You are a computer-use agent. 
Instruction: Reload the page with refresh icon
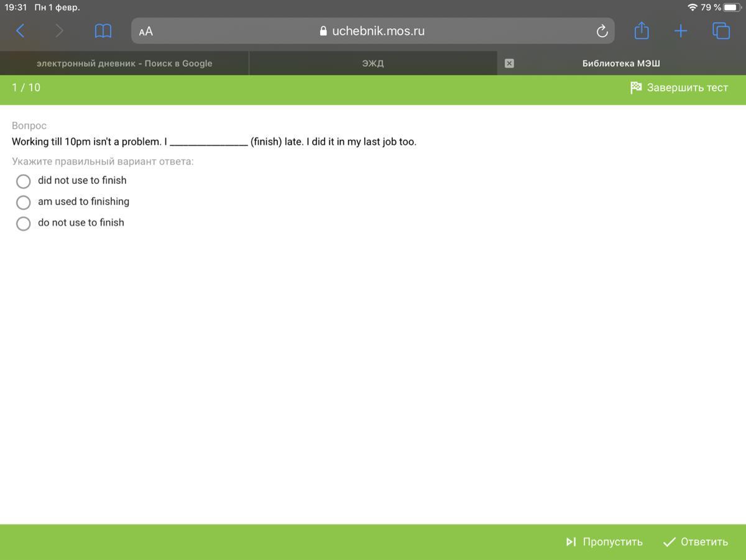(x=601, y=31)
